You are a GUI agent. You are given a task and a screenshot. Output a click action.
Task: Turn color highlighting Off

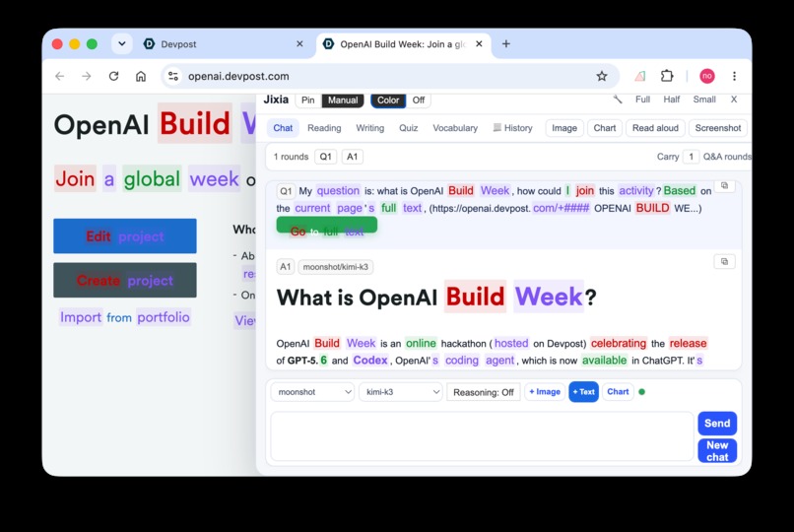click(x=419, y=100)
